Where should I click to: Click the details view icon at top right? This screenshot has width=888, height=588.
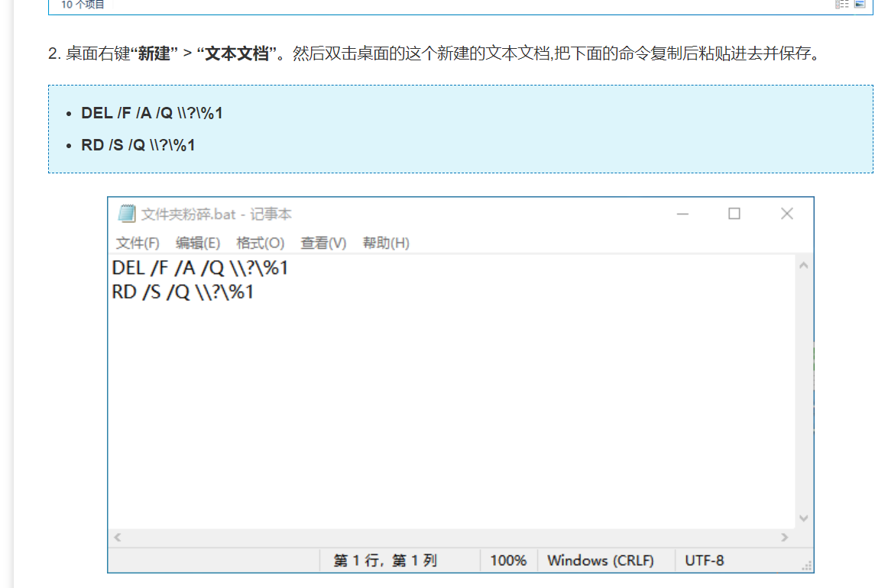click(842, 5)
